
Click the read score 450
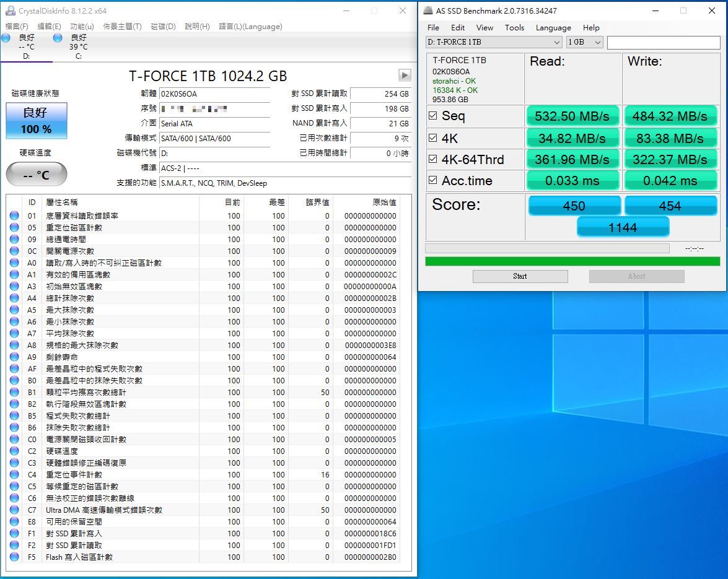[574, 206]
